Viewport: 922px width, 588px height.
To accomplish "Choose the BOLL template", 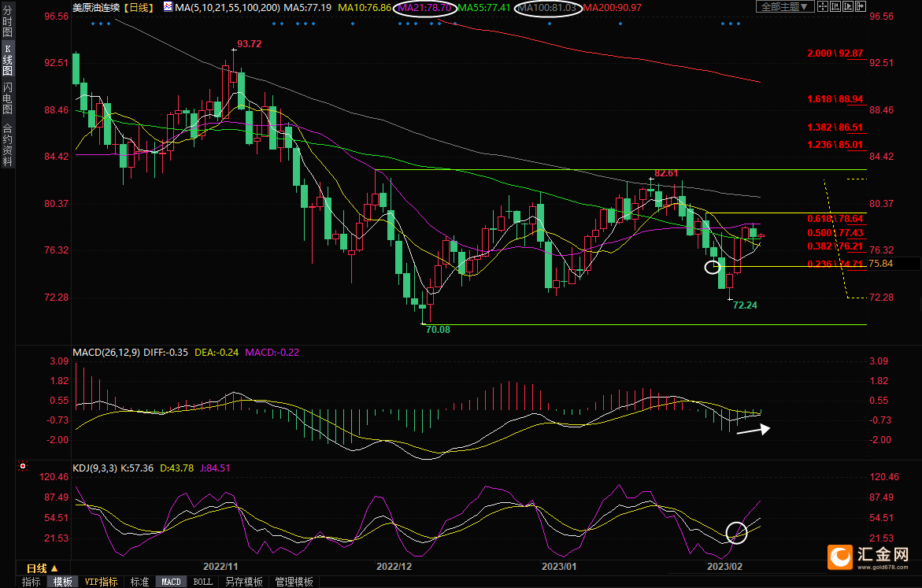I will [203, 582].
